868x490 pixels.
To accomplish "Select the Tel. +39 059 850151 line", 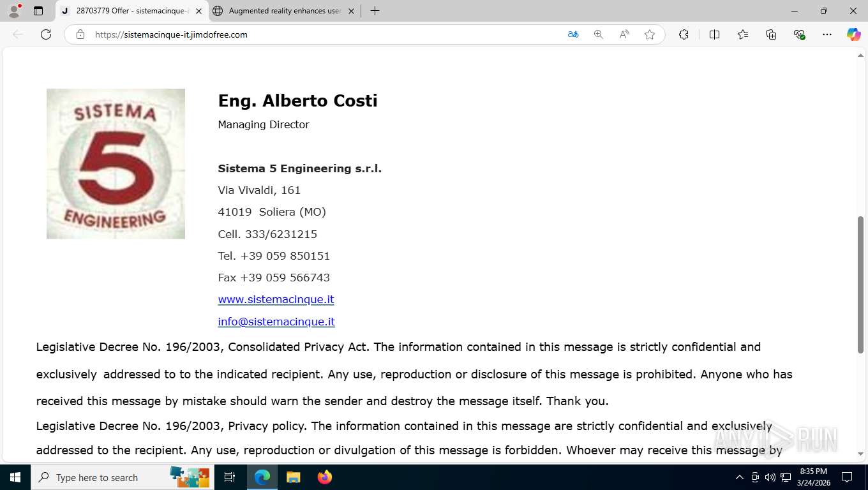I will [x=274, y=256].
